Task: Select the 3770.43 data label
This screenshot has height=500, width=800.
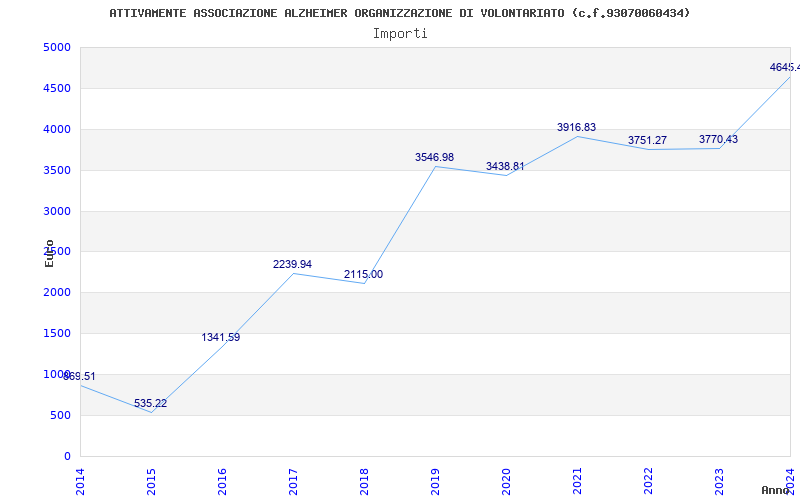Action: coord(718,139)
